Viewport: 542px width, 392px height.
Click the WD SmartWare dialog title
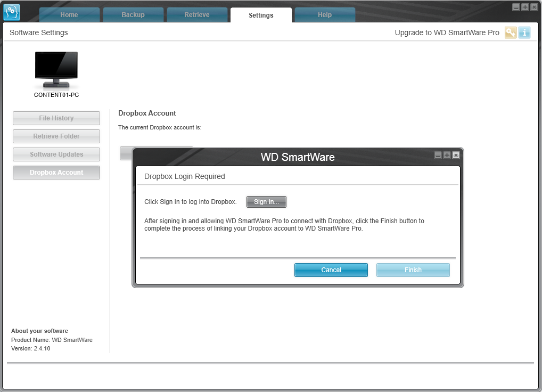(298, 157)
